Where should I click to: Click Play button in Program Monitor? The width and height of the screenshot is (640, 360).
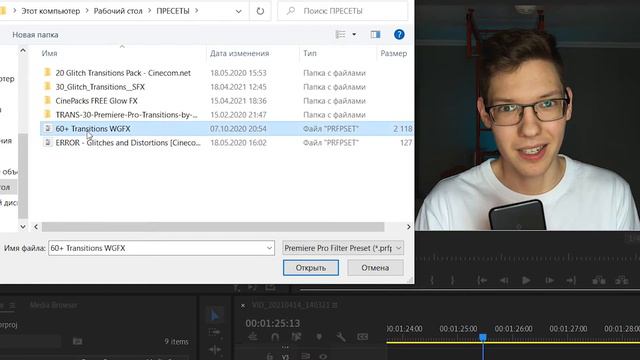tap(526, 280)
